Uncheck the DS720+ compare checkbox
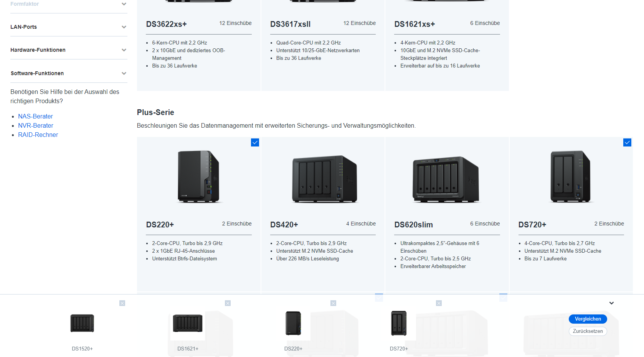Viewport: 644px width, 357px height. (x=627, y=143)
